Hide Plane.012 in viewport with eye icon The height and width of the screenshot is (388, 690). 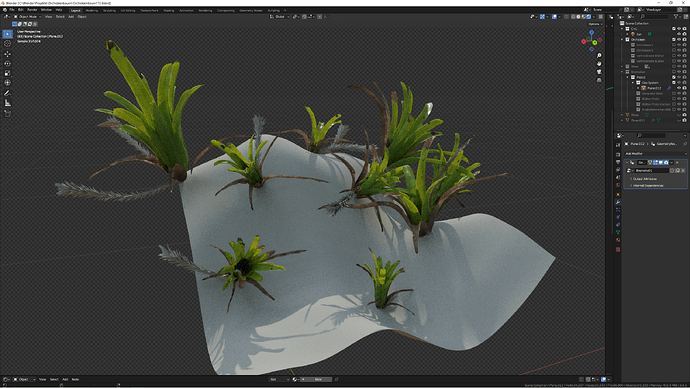pos(679,88)
